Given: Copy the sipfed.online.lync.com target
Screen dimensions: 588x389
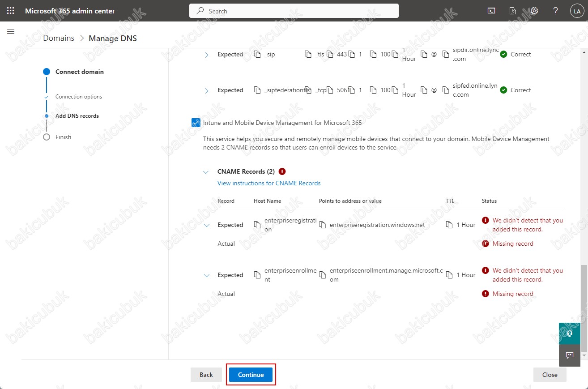Looking at the screenshot, I should click(x=445, y=90).
